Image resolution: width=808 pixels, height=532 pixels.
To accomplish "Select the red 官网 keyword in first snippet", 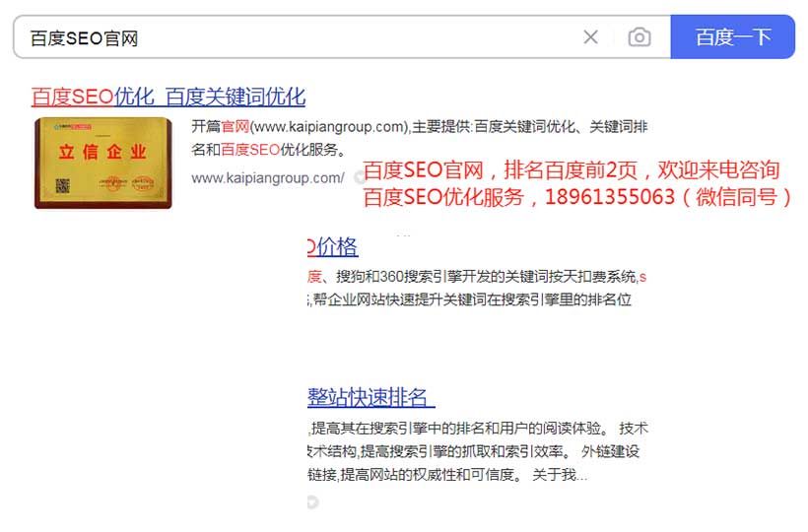I will click(x=235, y=127).
